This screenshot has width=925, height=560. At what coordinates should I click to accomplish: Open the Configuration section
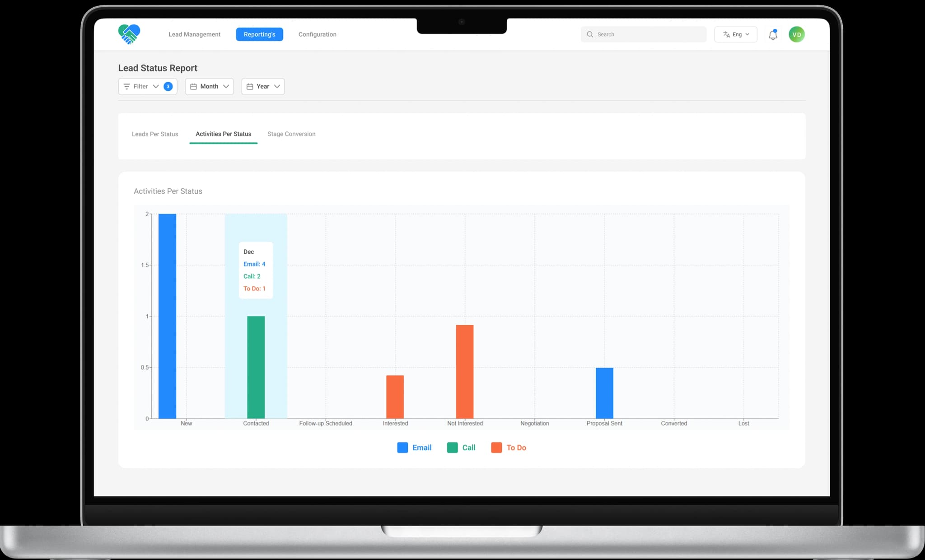point(317,34)
